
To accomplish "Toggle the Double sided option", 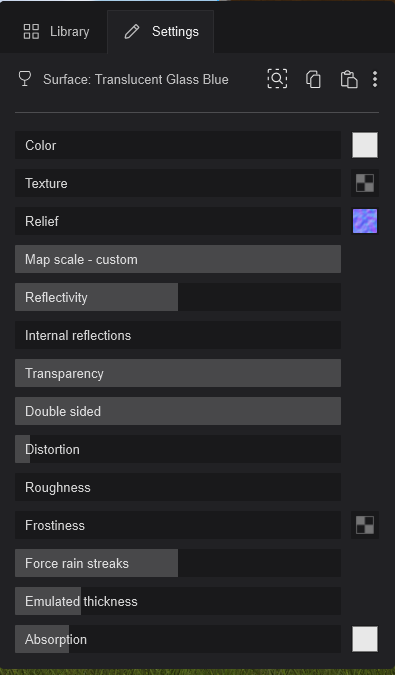I will pos(178,411).
